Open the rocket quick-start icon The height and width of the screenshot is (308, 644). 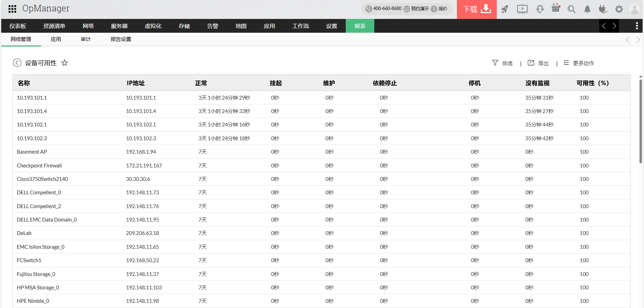505,9
